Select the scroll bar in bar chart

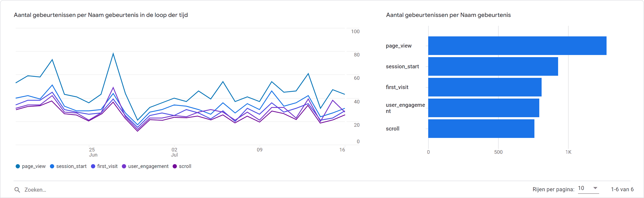(x=481, y=129)
